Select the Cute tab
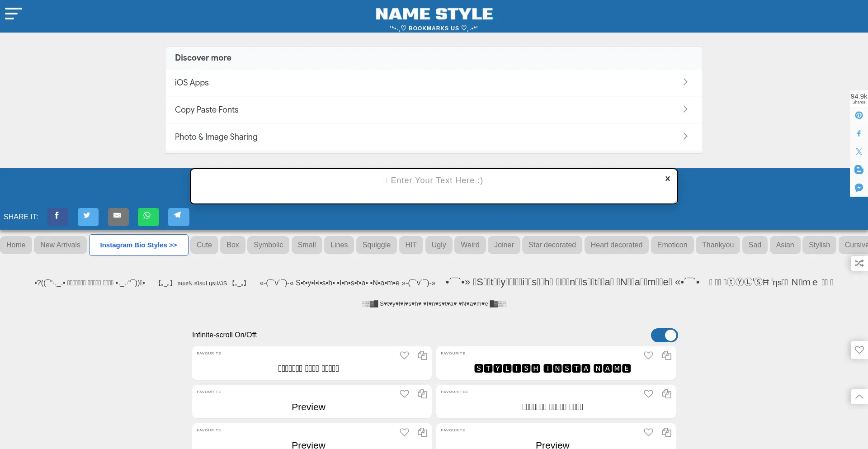Viewport: 868px width, 449px height. [x=204, y=245]
